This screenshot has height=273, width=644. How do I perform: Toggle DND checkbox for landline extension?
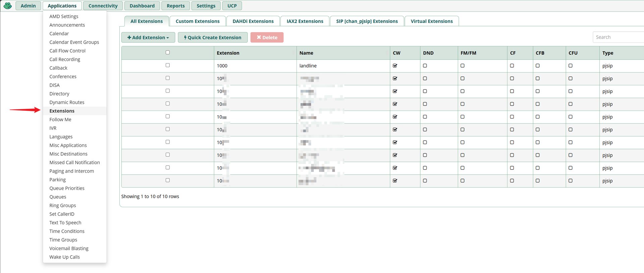(425, 66)
